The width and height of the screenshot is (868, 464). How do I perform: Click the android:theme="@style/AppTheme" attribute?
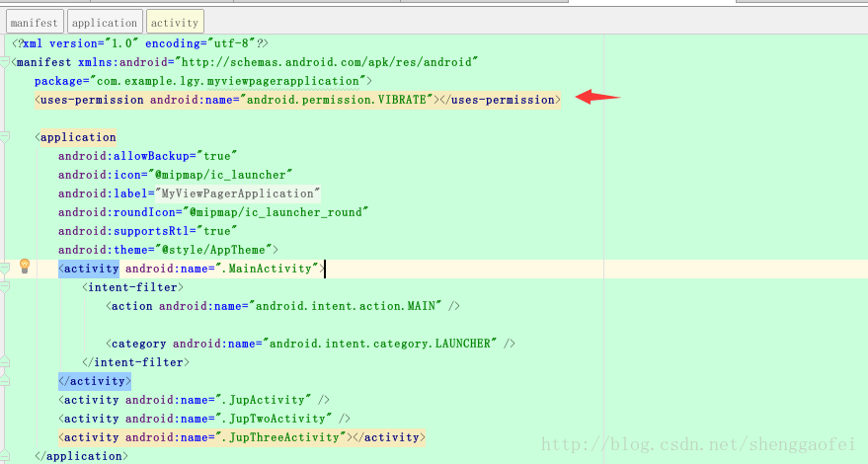click(x=168, y=250)
